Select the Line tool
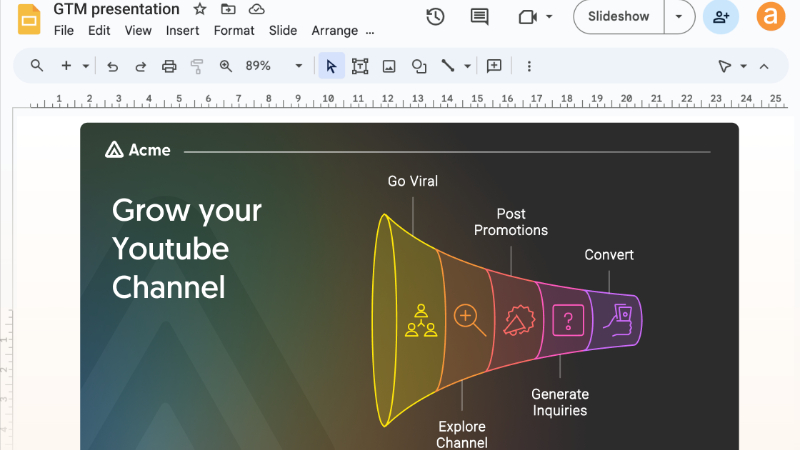 tap(447, 66)
